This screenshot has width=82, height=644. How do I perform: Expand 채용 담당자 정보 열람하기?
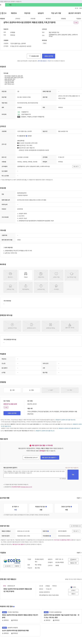point(50,458)
